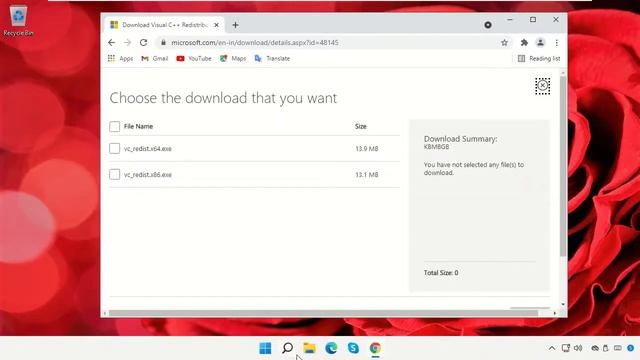
Task: Close the download chooser dialog with X
Action: (542, 86)
